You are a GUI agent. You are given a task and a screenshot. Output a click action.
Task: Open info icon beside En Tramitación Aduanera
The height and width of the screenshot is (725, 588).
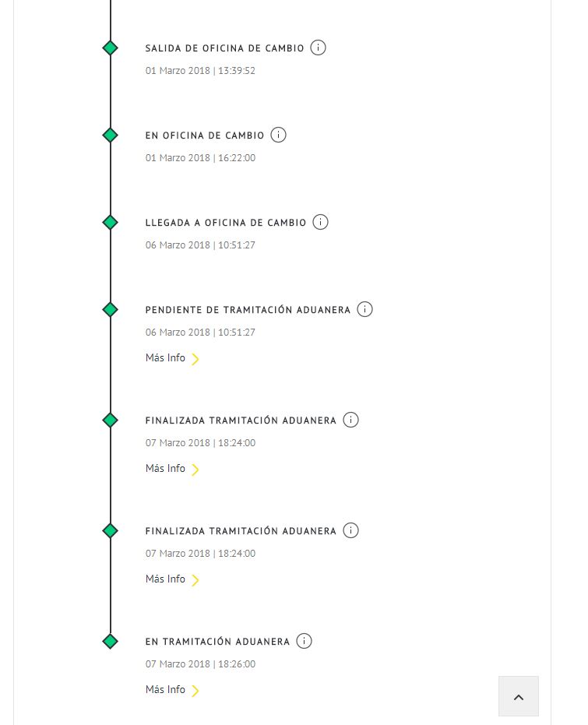click(304, 641)
